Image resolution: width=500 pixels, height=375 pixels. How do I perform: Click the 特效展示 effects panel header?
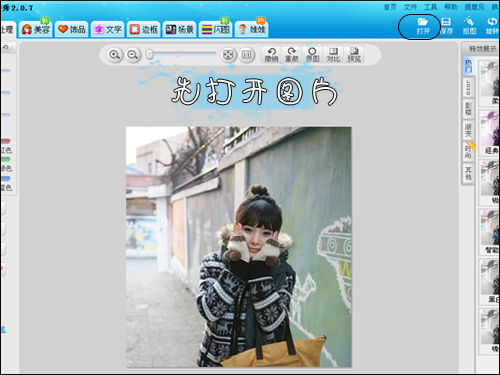click(482, 49)
